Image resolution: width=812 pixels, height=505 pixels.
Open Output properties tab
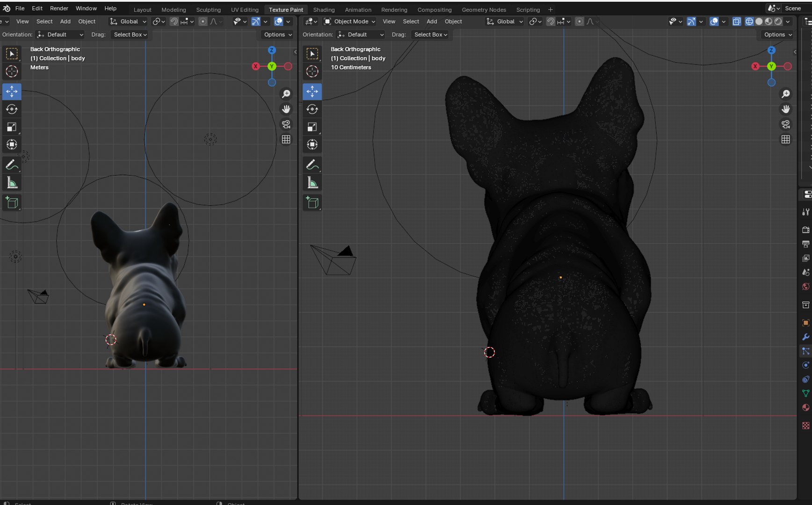(x=805, y=244)
